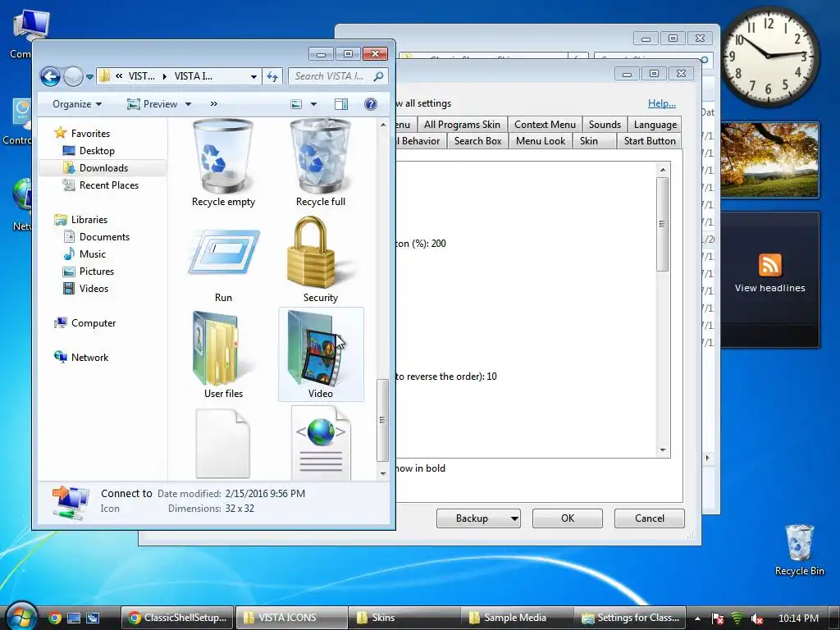The image size is (840, 630).
Task: Click OK in settings dialog
Action: pos(568,518)
